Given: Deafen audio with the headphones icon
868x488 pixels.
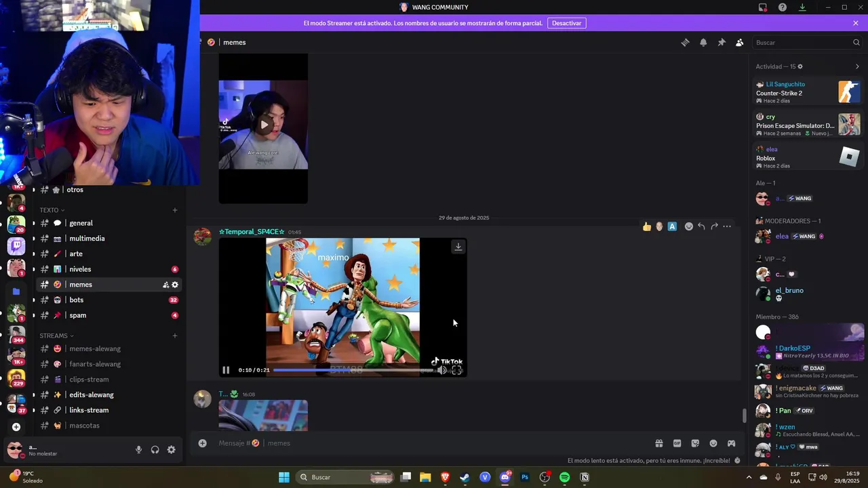Looking at the screenshot, I should (x=155, y=449).
